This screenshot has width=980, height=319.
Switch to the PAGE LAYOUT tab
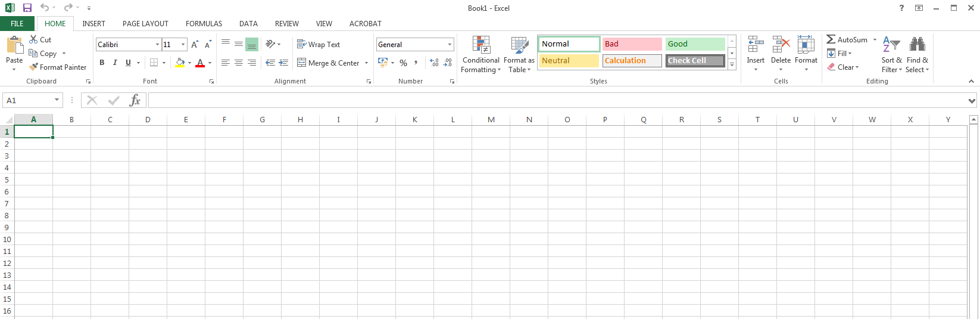(x=145, y=24)
